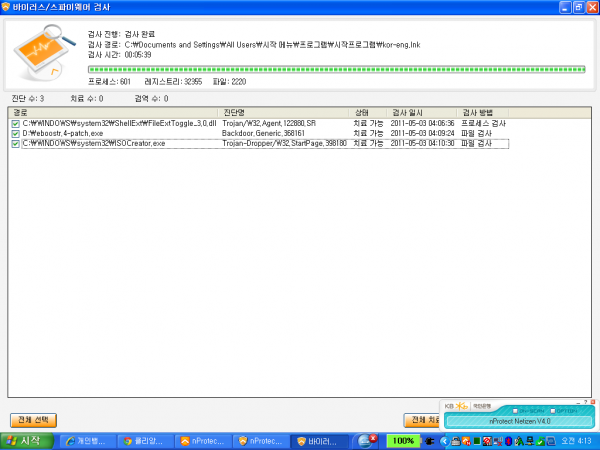The width and height of the screenshot is (600, 450).
Task: Select the ISOCreator.exe path entry
Action: [x=94, y=143]
